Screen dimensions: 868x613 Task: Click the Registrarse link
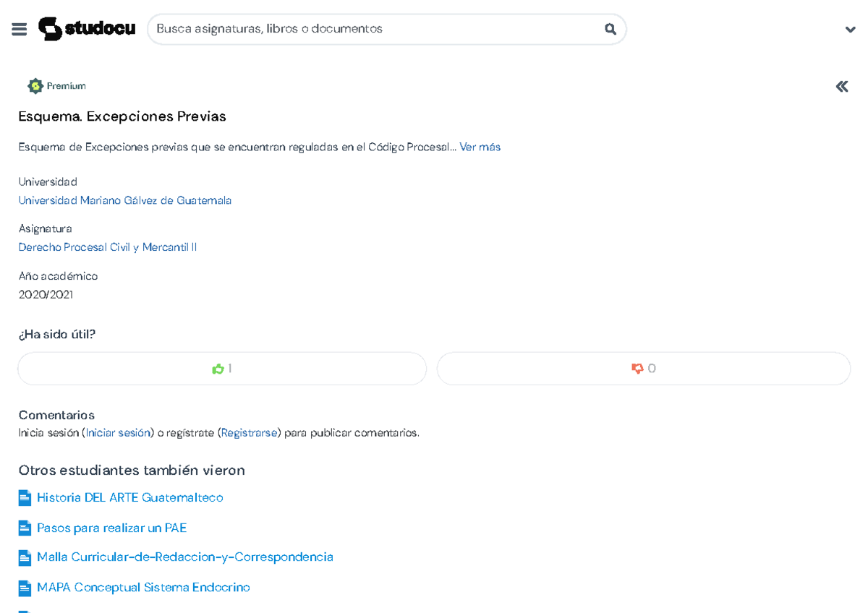pos(249,433)
